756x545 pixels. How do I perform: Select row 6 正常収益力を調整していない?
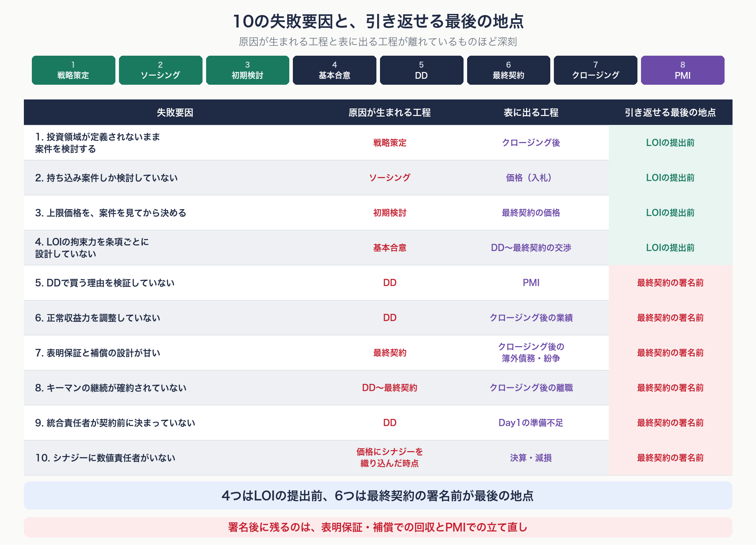click(97, 318)
